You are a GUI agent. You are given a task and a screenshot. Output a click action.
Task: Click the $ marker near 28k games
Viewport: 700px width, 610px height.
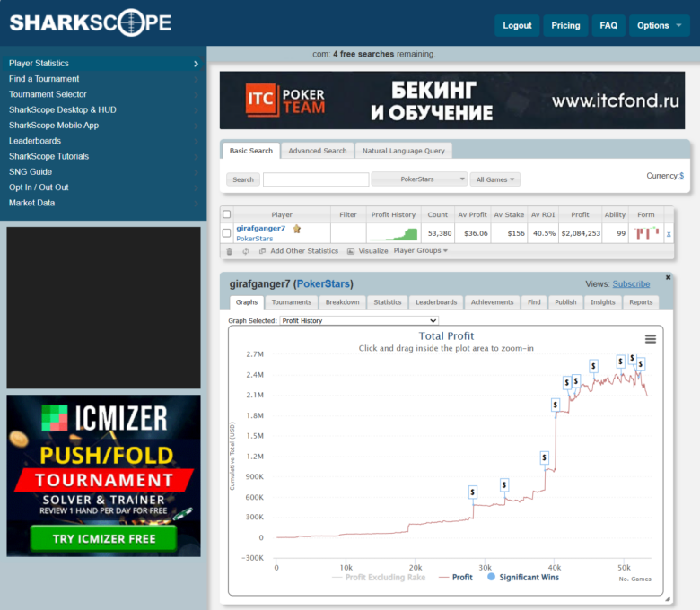[x=473, y=492]
